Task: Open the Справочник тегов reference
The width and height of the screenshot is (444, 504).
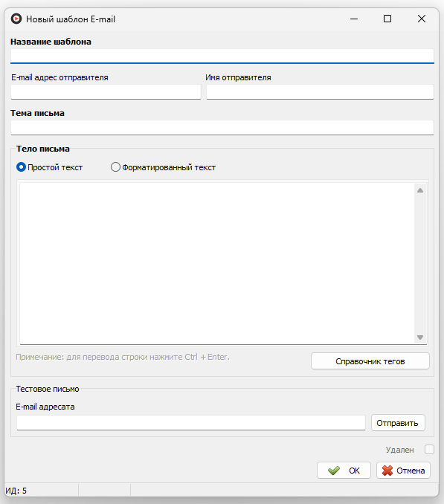Action: 370,361
